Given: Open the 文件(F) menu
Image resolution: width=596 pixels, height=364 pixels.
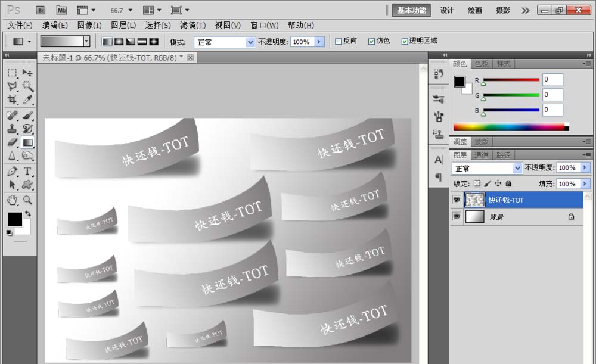Looking at the screenshot, I should (x=20, y=25).
